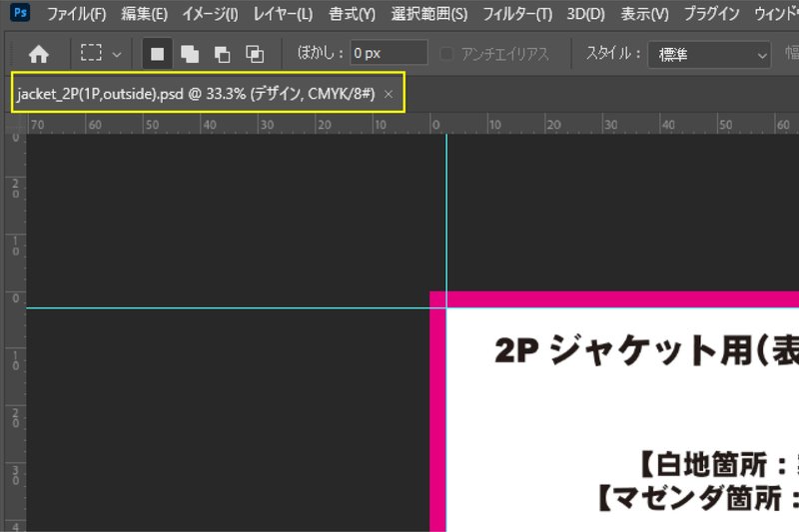Choose the New selection mode icon
This screenshot has width=799, height=532.
click(x=157, y=54)
